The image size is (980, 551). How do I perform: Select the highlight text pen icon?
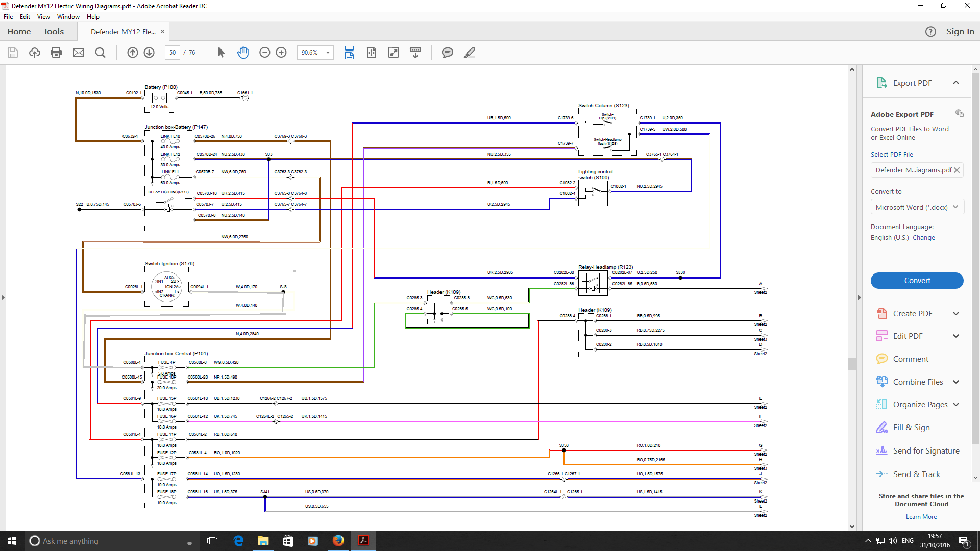tap(470, 53)
